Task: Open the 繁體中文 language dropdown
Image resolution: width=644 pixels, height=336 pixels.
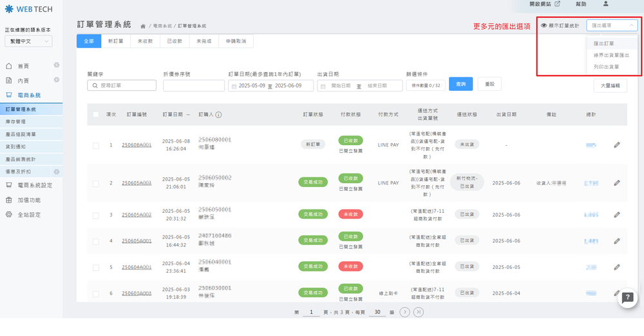Action: [x=28, y=41]
